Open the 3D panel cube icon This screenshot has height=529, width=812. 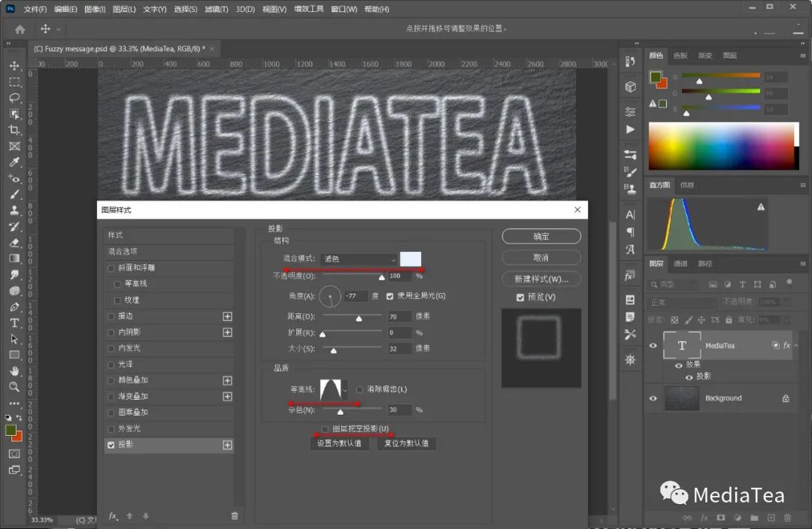pos(630,86)
